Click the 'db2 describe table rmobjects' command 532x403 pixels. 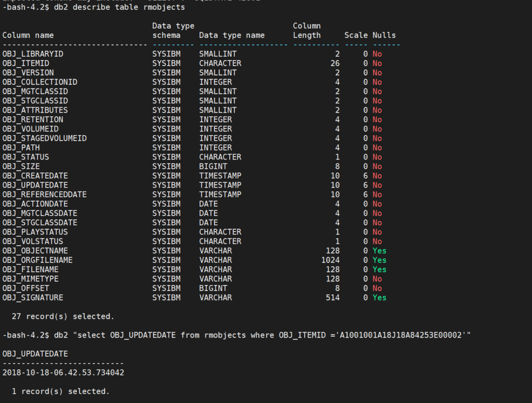(x=119, y=7)
